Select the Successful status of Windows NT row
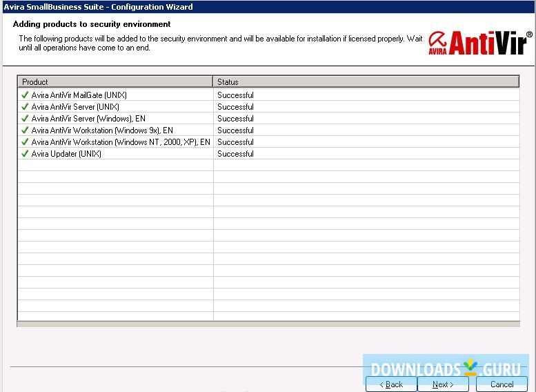 [235, 142]
